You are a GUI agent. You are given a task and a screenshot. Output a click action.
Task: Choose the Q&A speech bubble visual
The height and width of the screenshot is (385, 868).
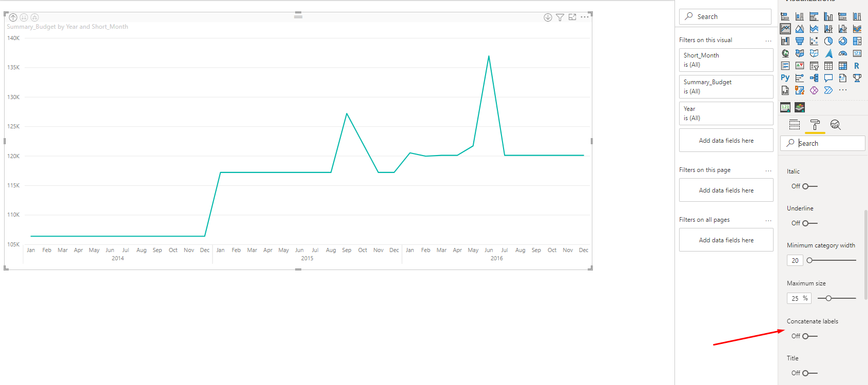tap(828, 78)
